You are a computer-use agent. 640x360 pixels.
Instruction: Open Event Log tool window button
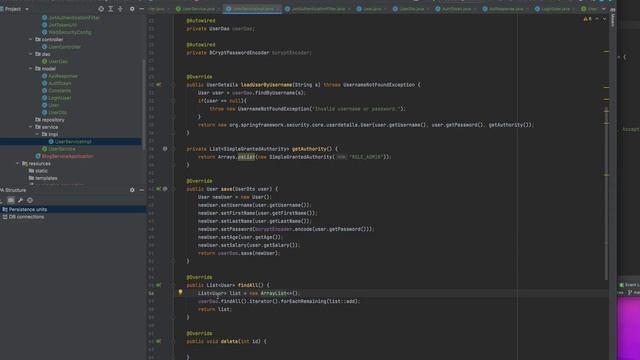(x=630, y=285)
